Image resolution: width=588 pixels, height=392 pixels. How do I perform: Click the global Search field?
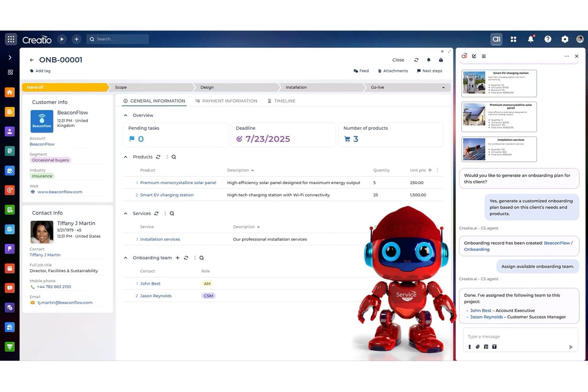(118, 39)
